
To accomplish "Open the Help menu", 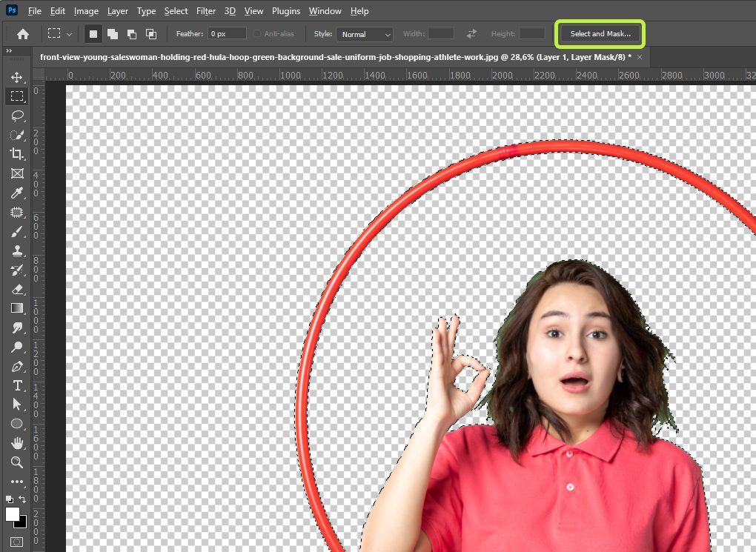I will click(x=359, y=10).
